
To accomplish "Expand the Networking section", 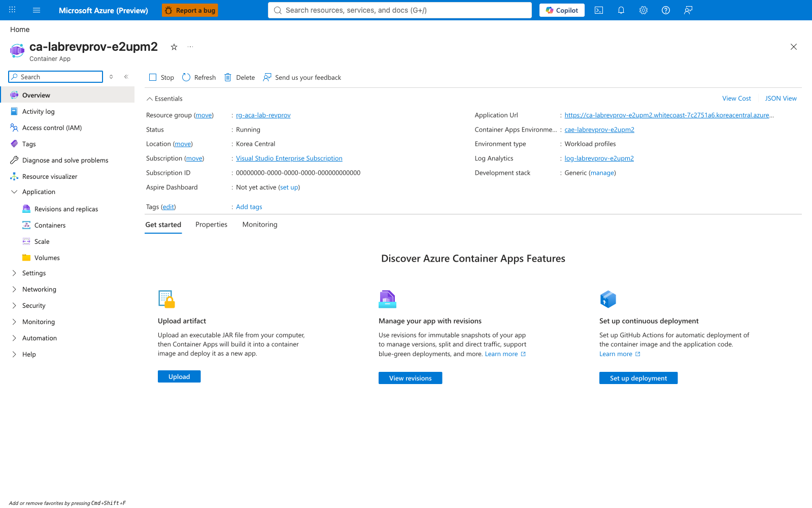I will tap(14, 289).
